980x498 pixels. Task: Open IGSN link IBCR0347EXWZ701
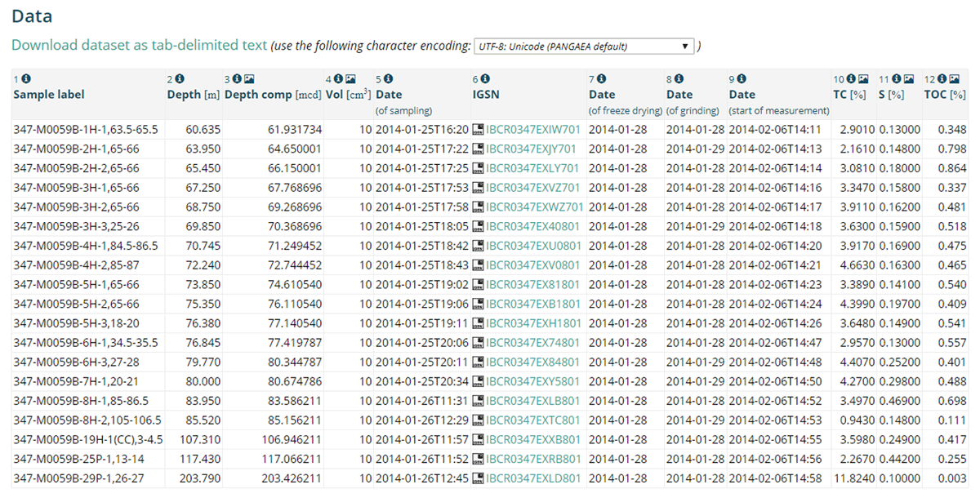point(534,207)
